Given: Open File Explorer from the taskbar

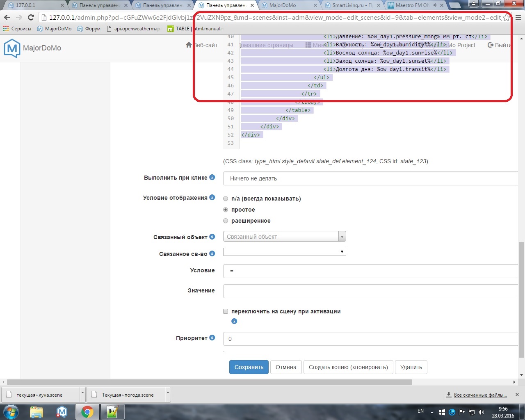Looking at the screenshot, I should point(37,412).
